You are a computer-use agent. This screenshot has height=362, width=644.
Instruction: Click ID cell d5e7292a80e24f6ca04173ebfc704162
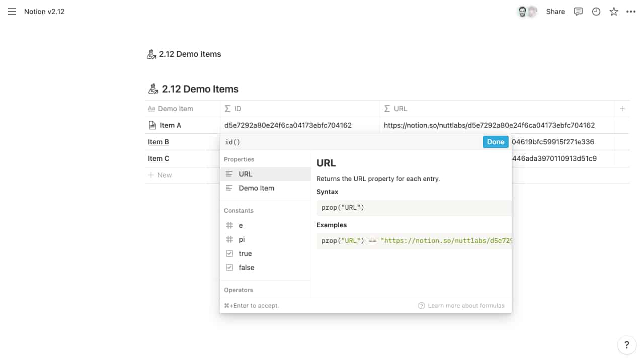(x=300, y=125)
